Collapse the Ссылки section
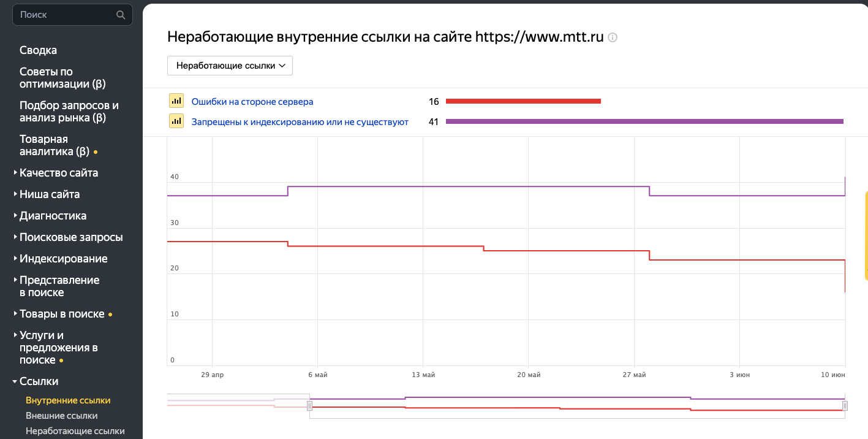This screenshot has width=868, height=439. pyautogui.click(x=39, y=381)
